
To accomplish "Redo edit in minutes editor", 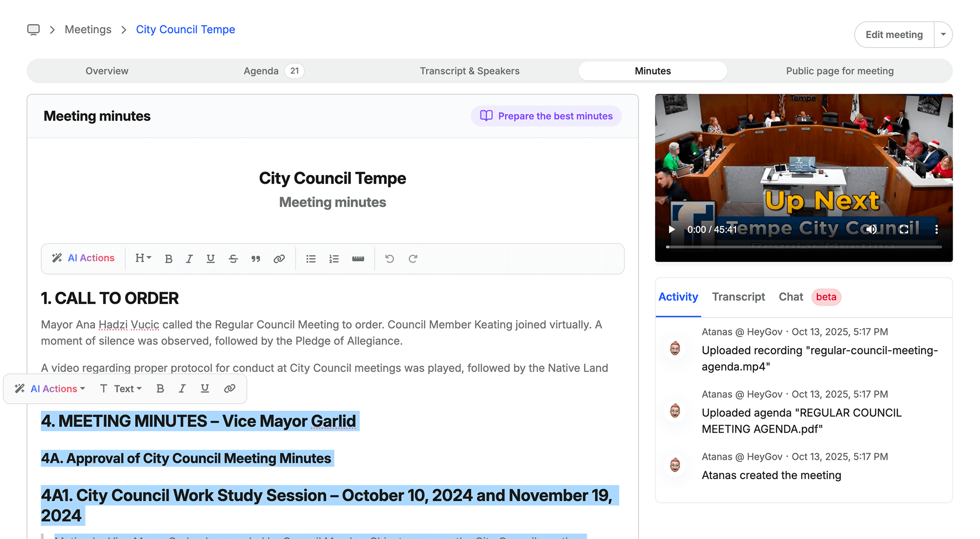I will (413, 258).
